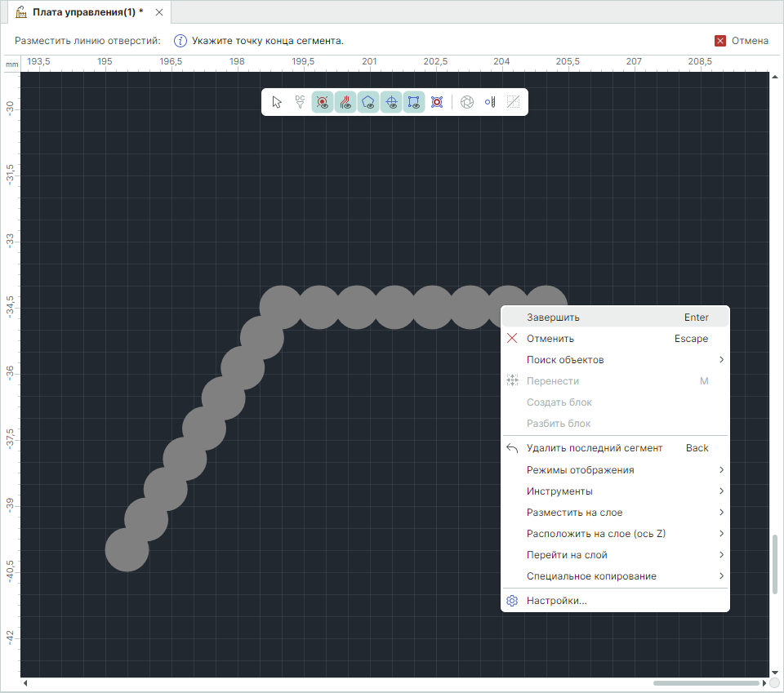
Task: Click ruler value 201
Action: (369, 61)
